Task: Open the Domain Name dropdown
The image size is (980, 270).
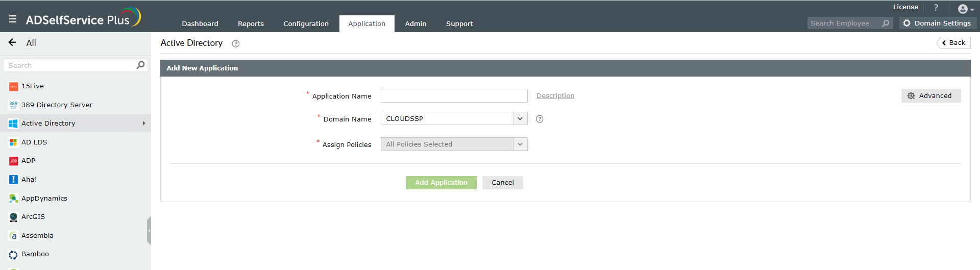Action: (520, 119)
